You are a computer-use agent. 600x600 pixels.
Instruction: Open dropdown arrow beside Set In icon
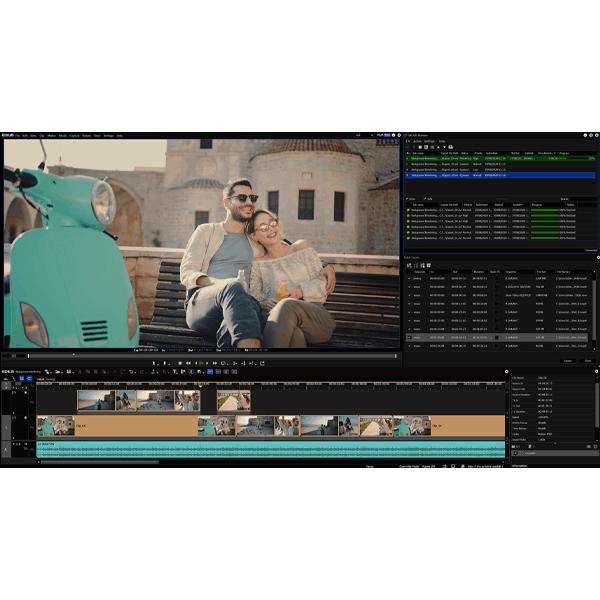click(x=158, y=364)
